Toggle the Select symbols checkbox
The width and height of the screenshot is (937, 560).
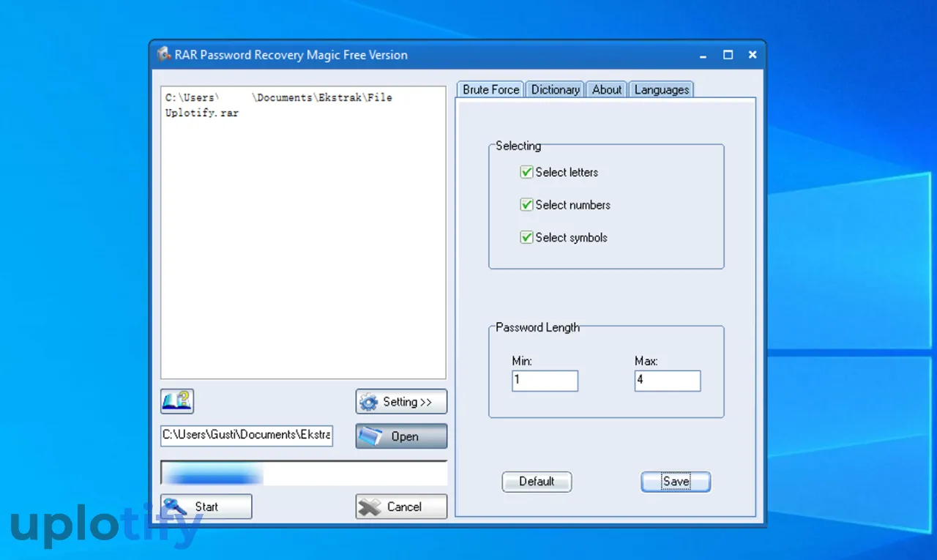tap(526, 238)
